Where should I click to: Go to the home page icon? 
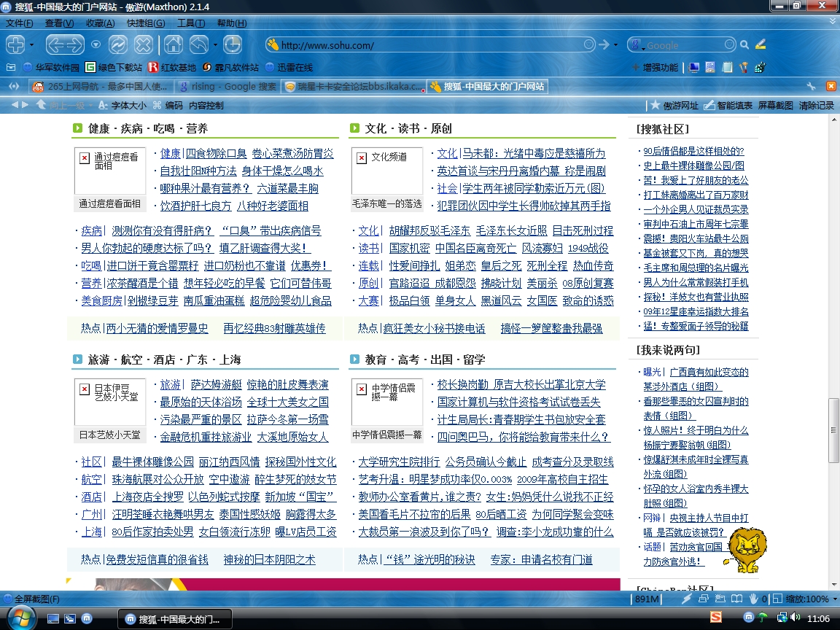pos(173,44)
